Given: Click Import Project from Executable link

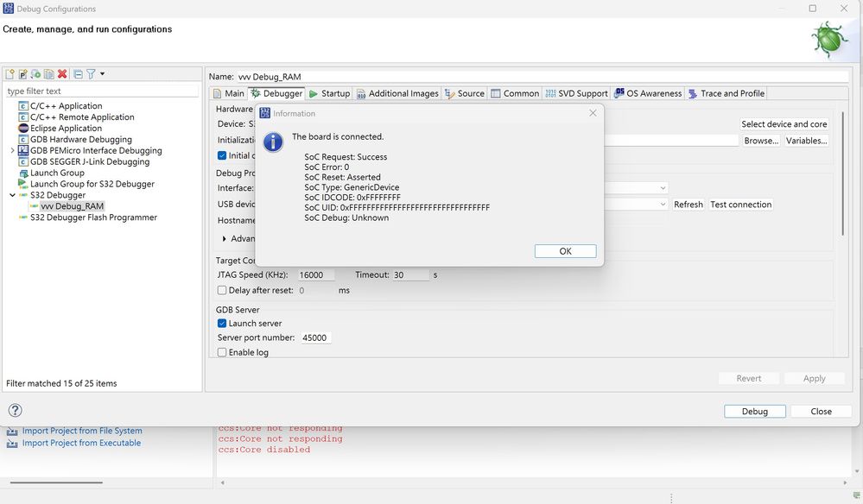Looking at the screenshot, I should point(81,443).
